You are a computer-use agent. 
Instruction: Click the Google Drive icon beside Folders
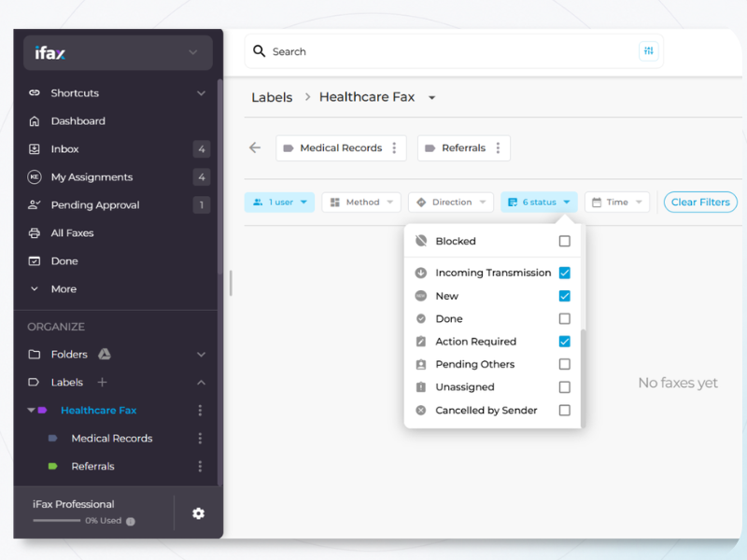click(x=105, y=354)
